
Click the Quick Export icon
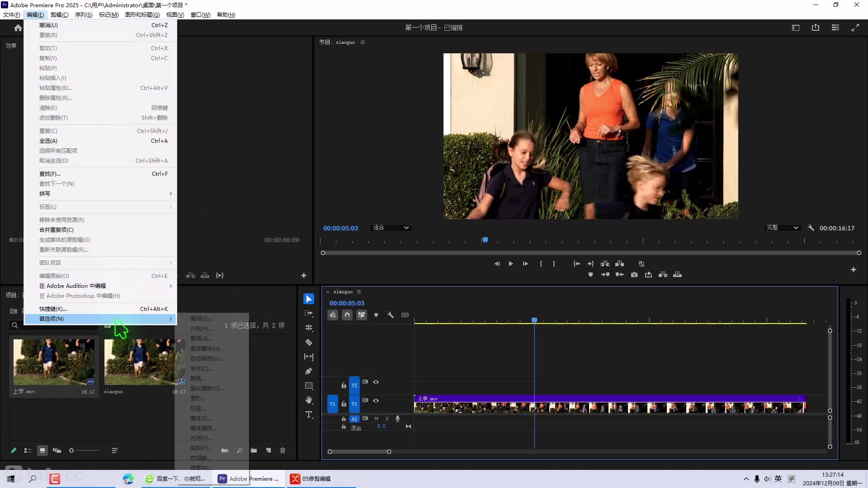[816, 28]
